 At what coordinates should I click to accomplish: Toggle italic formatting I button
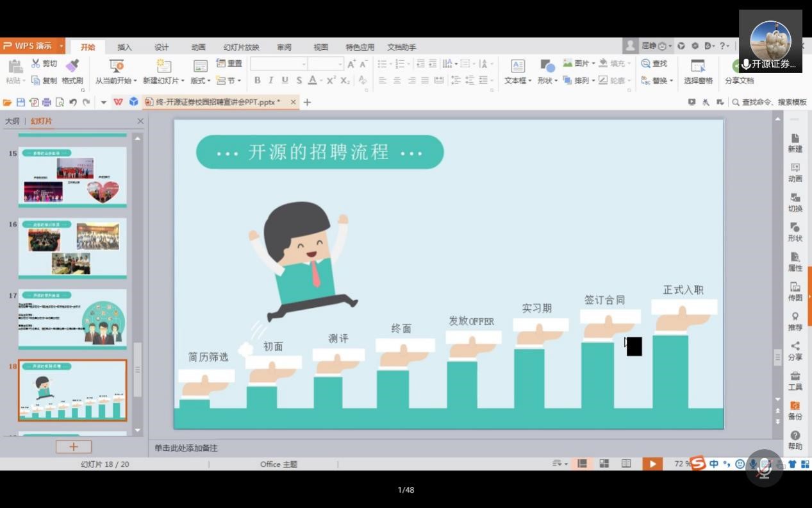point(271,80)
